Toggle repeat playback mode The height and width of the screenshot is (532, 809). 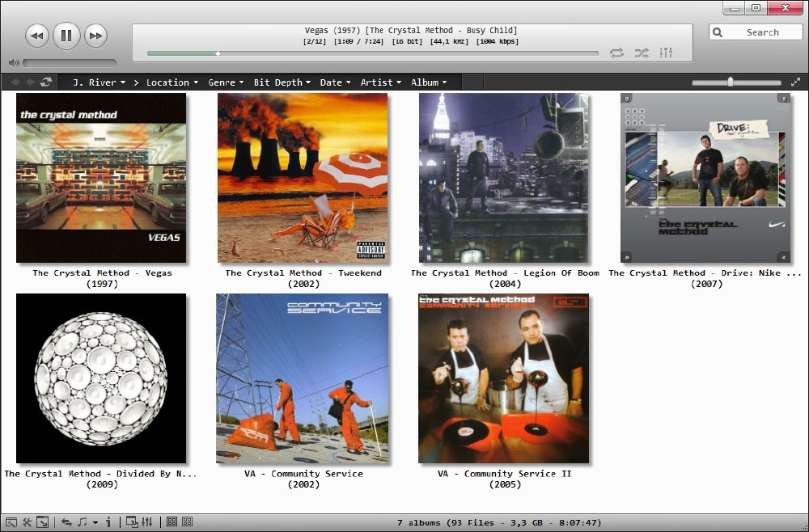tap(616, 53)
